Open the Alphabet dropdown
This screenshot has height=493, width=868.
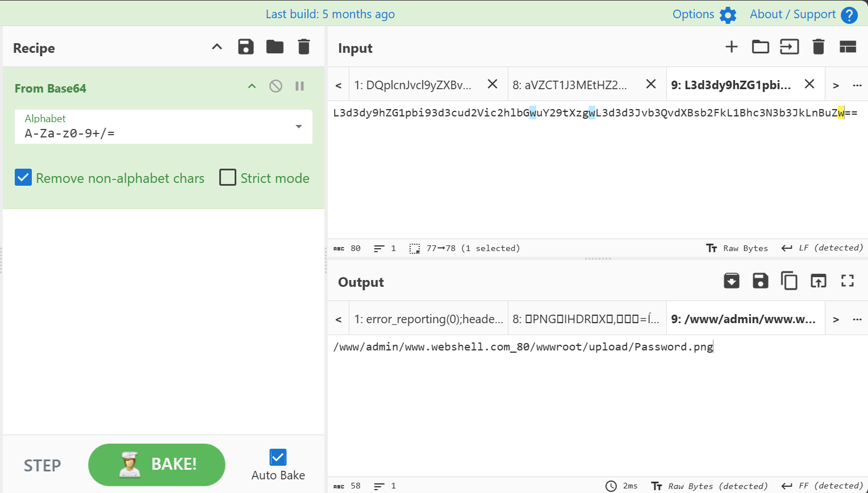tap(298, 127)
